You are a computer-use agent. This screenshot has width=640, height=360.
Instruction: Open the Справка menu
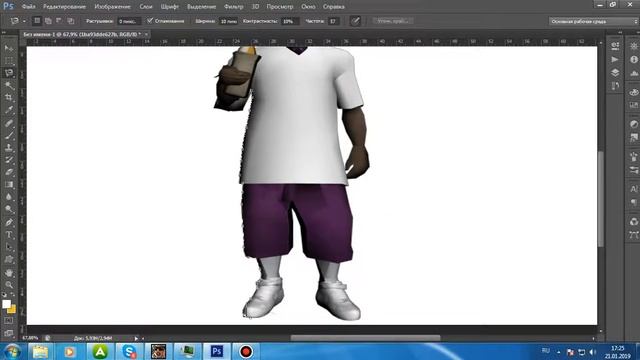[333, 7]
